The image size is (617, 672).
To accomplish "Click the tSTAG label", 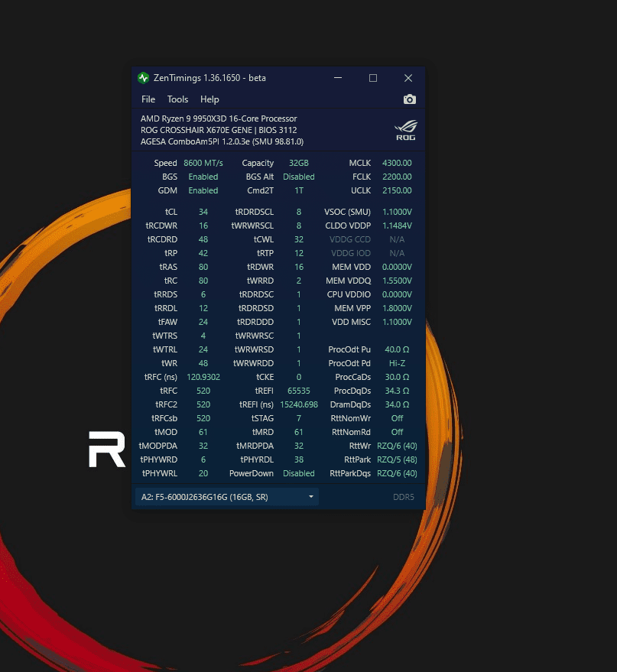I will click(x=262, y=418).
